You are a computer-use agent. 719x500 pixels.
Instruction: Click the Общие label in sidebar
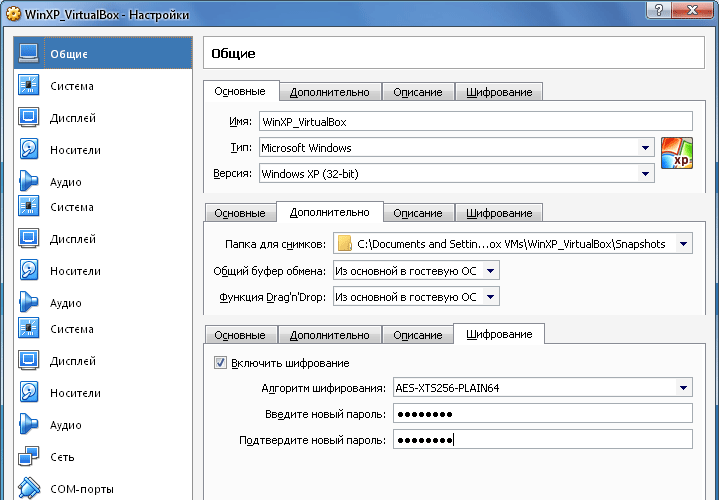coord(69,54)
